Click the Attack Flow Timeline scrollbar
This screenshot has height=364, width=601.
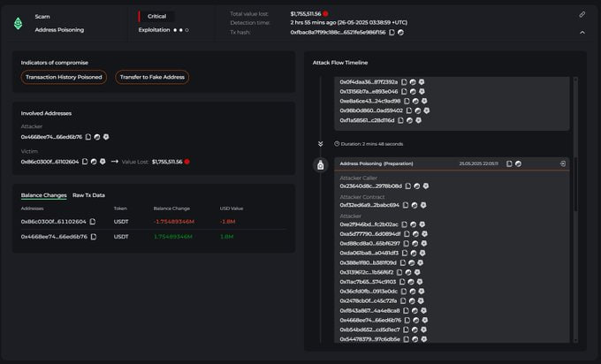pos(575,184)
